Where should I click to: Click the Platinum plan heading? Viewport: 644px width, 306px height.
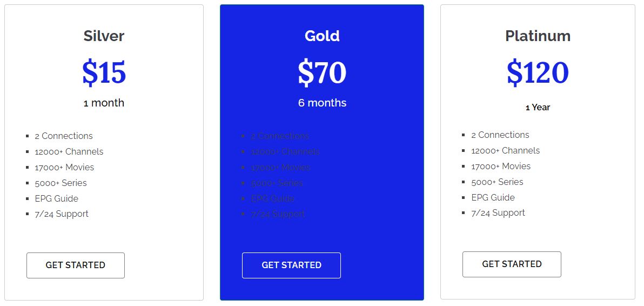pyautogui.click(x=538, y=36)
